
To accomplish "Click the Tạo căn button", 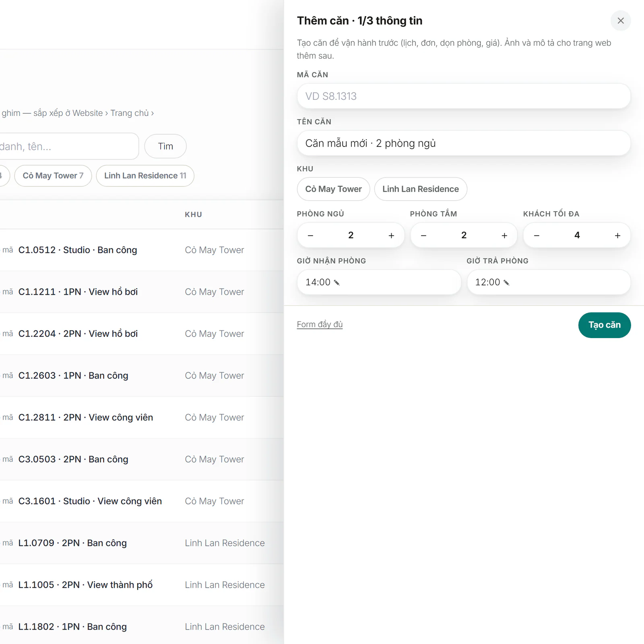I will [604, 325].
